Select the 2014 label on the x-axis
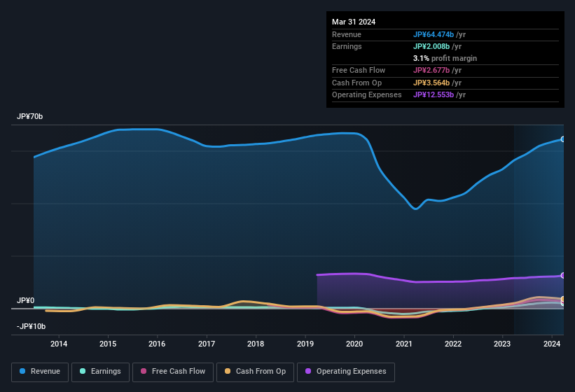This screenshot has height=392, width=575. (x=59, y=344)
